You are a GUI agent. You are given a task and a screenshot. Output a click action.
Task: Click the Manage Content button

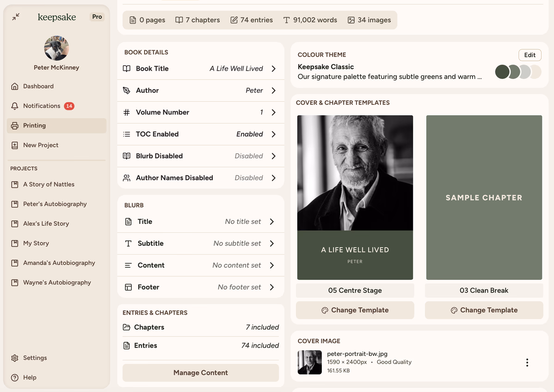click(x=200, y=373)
